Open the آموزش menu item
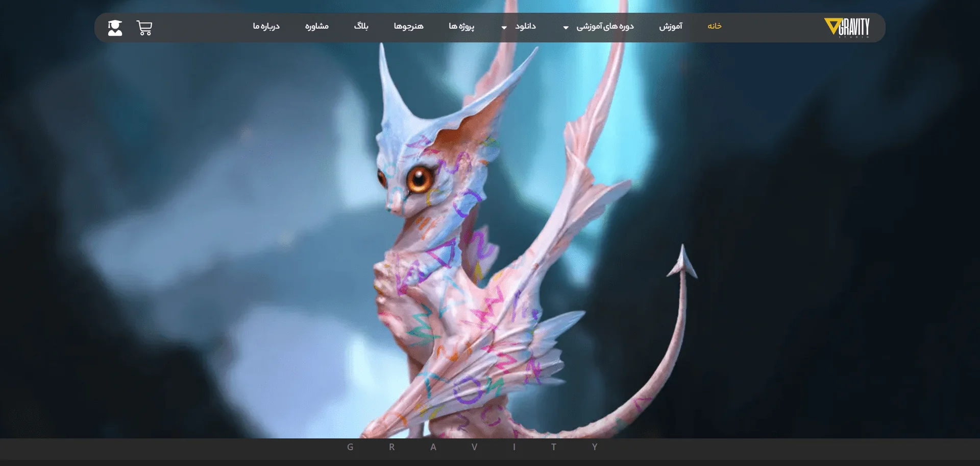Screen dimensions: 980x466 [x=670, y=26]
